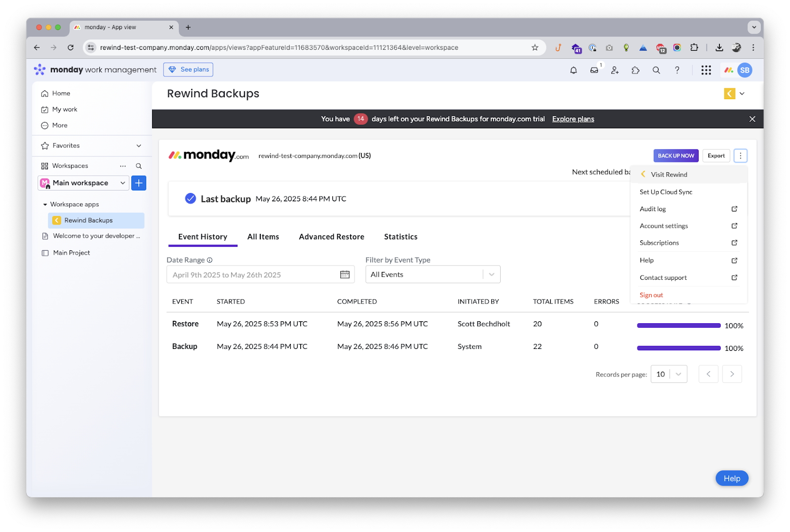790x532 pixels.
Task: Select Rewind Backups in sidebar
Action: click(x=96, y=220)
